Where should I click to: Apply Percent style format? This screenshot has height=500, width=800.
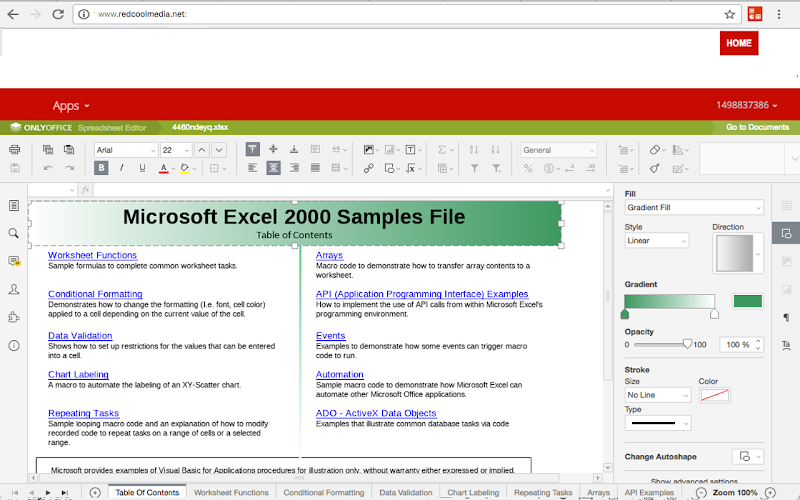pyautogui.click(x=528, y=168)
